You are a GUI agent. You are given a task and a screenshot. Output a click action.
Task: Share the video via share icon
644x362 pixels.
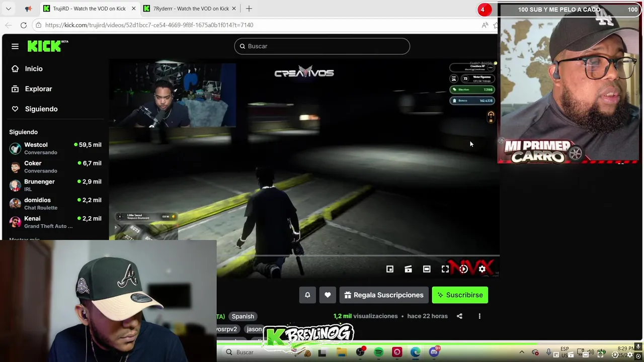[459, 316]
